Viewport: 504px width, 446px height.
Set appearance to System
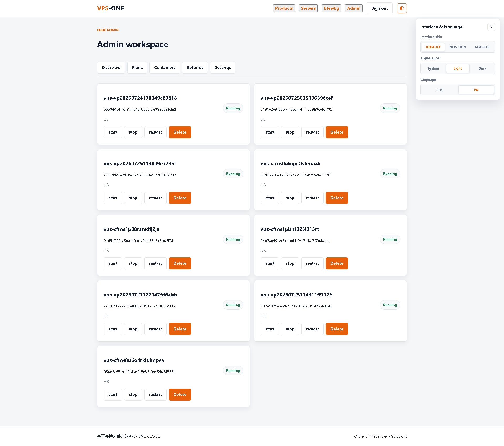433,68
